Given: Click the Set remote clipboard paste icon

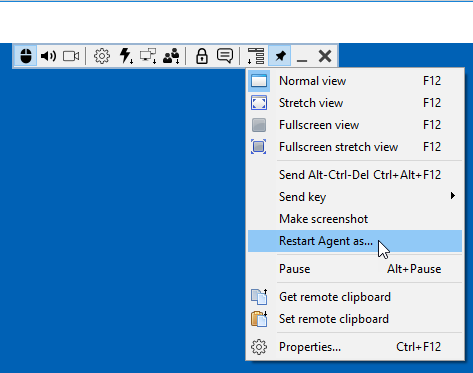Looking at the screenshot, I should point(259,319).
